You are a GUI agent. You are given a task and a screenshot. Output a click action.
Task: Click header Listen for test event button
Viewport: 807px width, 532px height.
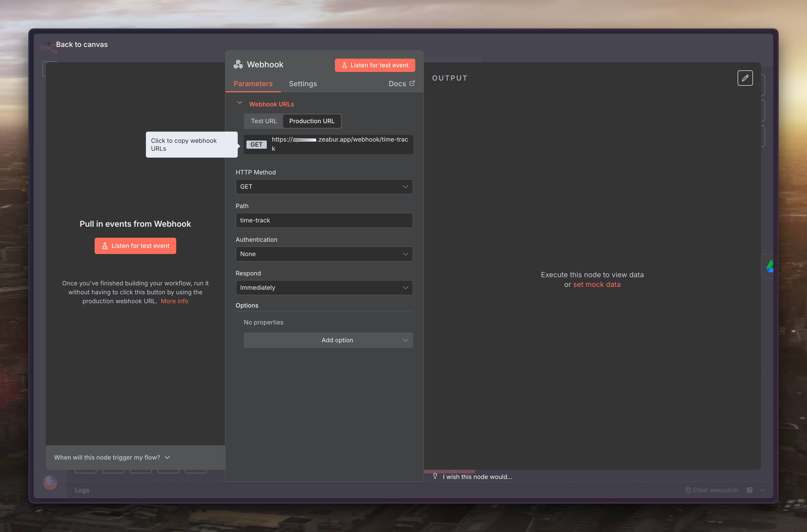click(x=374, y=65)
